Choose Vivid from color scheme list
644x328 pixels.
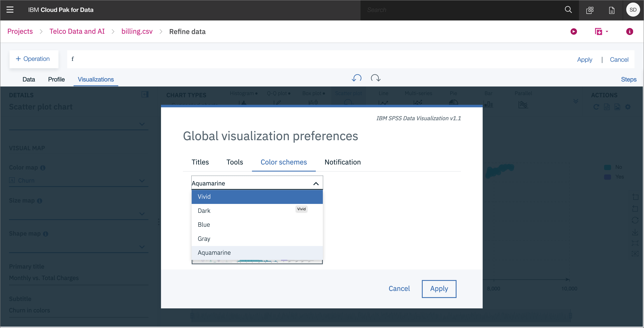(257, 197)
